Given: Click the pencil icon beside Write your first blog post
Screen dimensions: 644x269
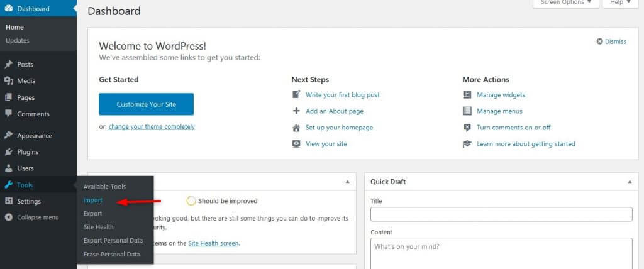Looking at the screenshot, I should [x=296, y=94].
